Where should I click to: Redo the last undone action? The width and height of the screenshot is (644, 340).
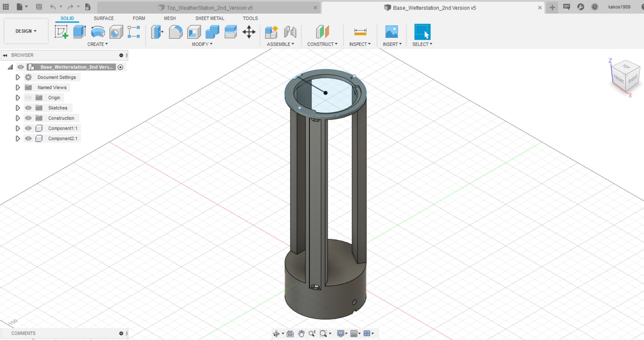pos(70,7)
